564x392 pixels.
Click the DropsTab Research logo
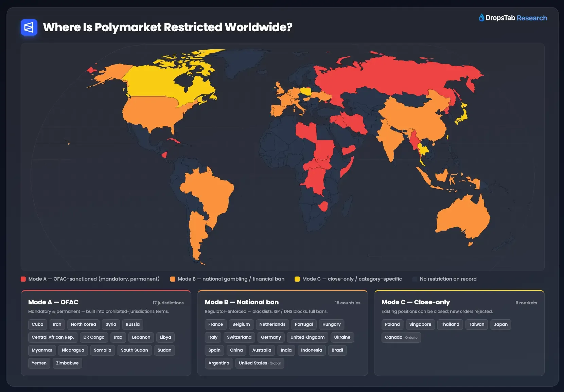513,18
